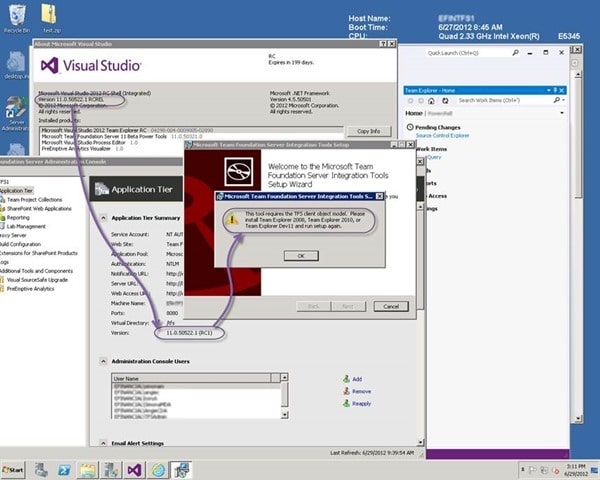Click the Start button on the taskbar

point(13,470)
